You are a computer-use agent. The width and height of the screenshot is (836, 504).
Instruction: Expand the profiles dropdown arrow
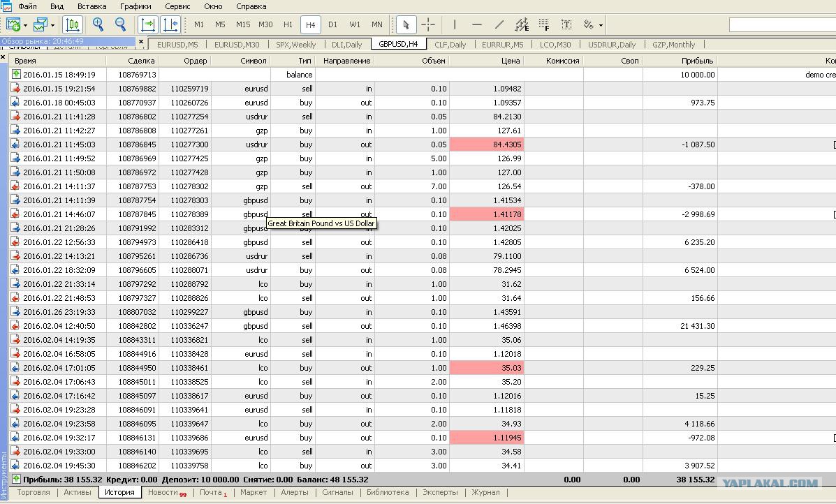tap(52, 25)
